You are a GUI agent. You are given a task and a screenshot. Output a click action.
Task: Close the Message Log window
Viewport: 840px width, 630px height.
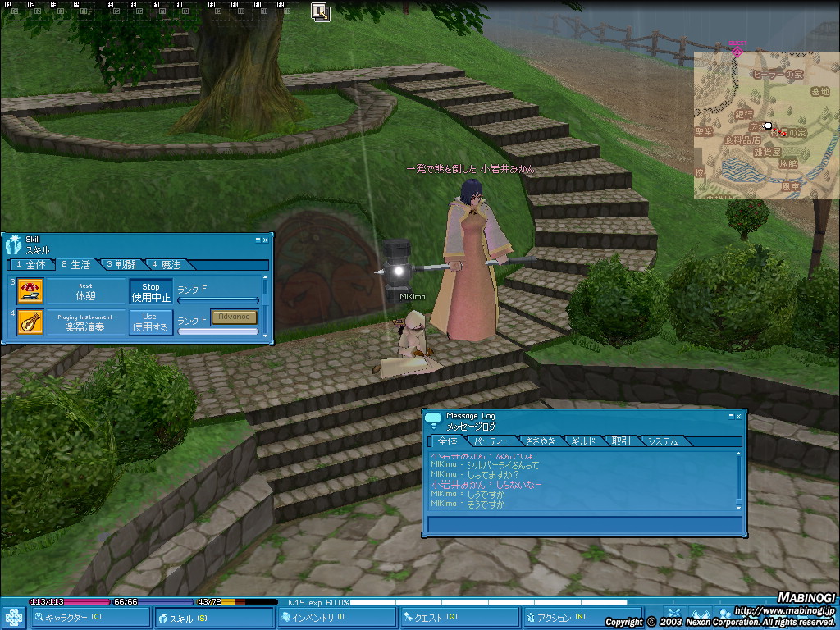pyautogui.click(x=739, y=416)
